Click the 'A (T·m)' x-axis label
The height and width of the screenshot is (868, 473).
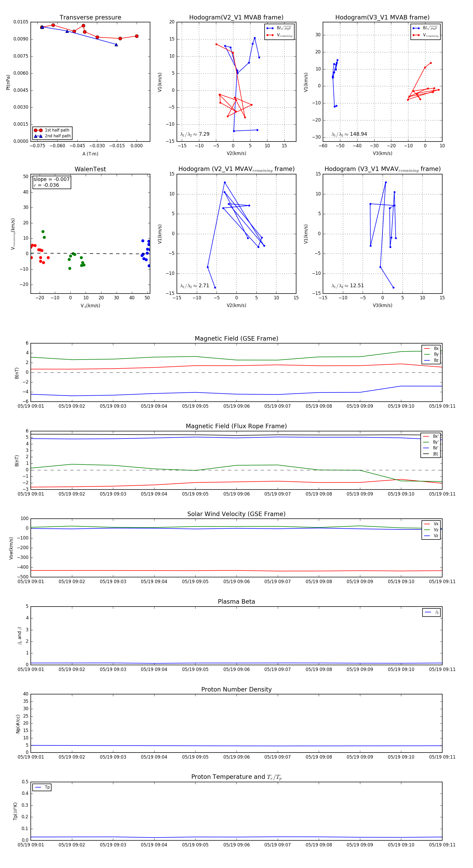tap(90, 154)
